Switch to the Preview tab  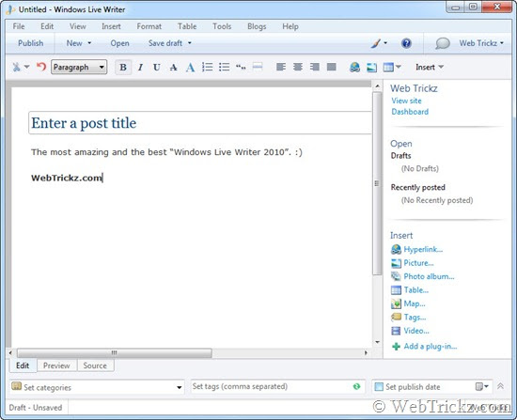tap(56, 366)
